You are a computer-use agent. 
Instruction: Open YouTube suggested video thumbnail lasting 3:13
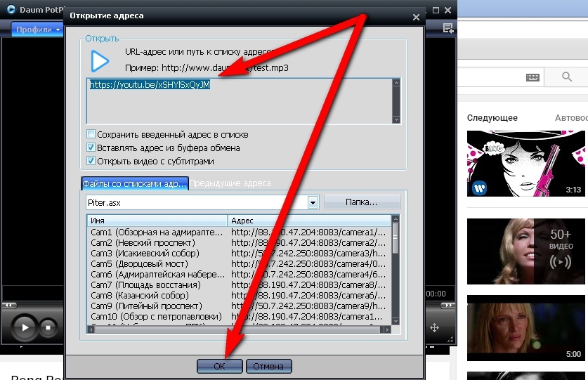(x=525, y=163)
